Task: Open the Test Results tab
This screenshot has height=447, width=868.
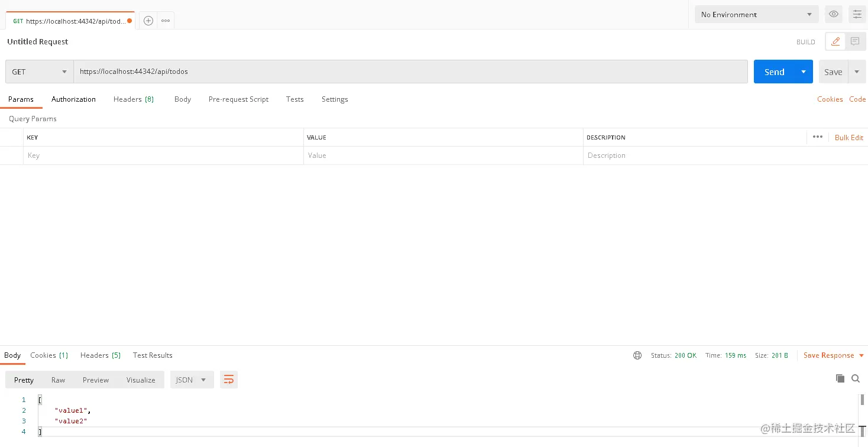Action: (153, 355)
